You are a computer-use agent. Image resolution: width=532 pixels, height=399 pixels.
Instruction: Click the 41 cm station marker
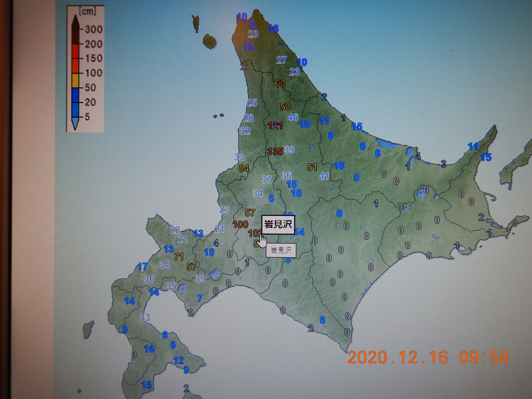(324, 176)
